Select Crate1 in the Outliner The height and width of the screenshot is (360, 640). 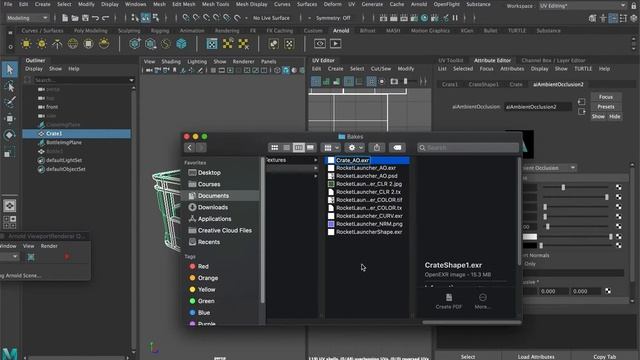tap(77, 133)
